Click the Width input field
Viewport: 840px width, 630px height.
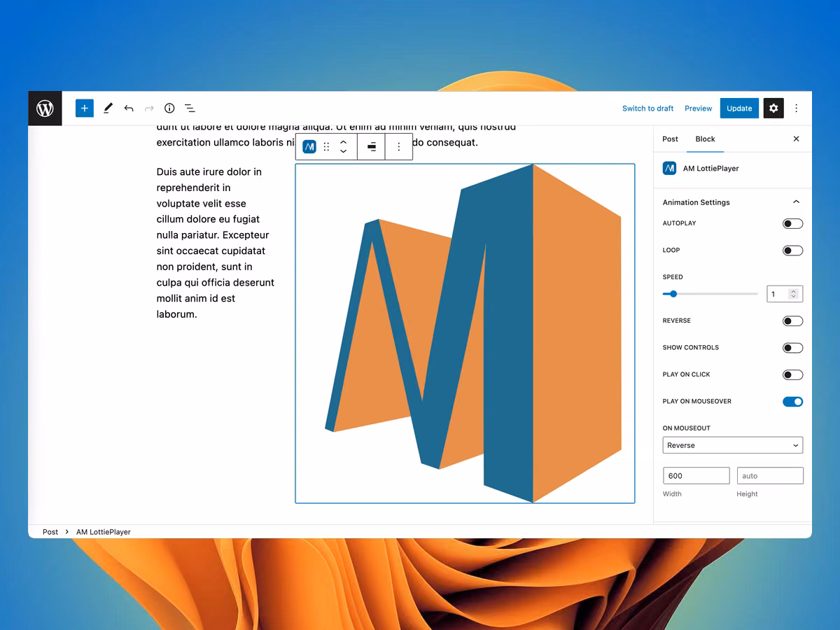click(696, 476)
